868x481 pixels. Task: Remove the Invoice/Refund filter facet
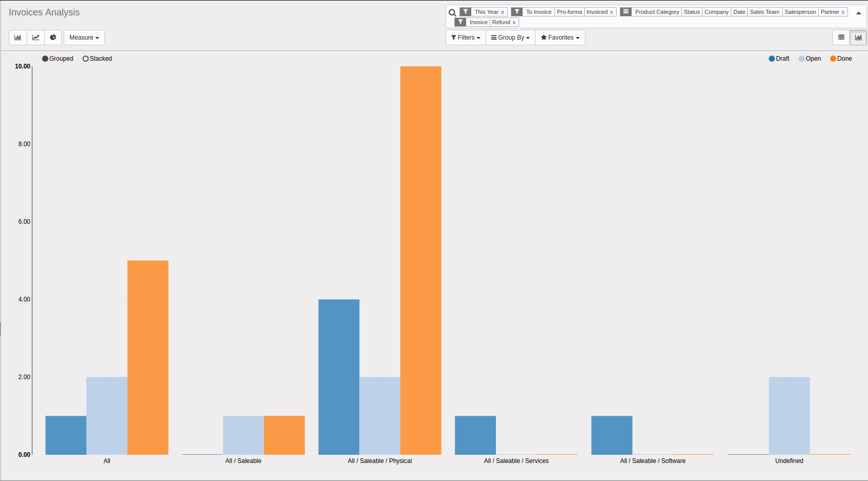(x=514, y=23)
